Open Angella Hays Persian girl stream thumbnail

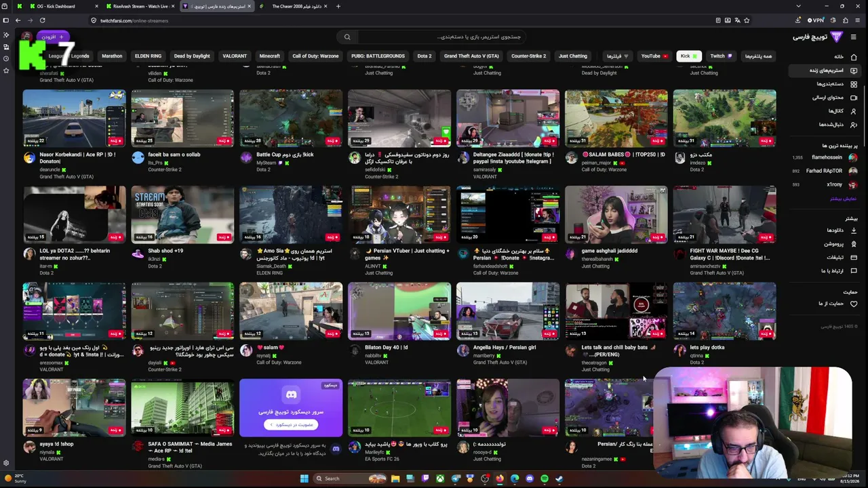pos(508,311)
